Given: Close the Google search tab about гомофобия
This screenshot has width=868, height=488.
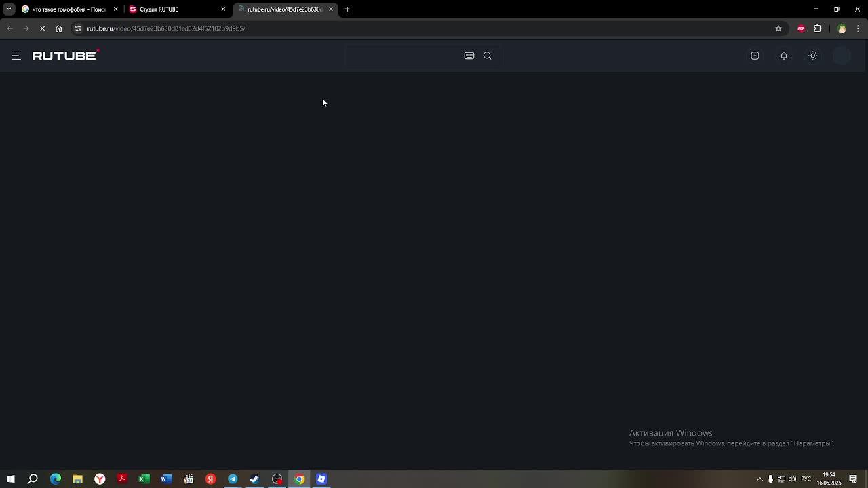Looking at the screenshot, I should [x=115, y=9].
